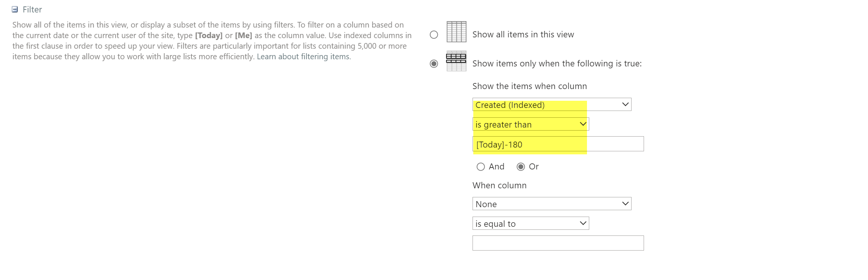The height and width of the screenshot is (280, 868).
Task: Open the None column dropdown
Action: (x=551, y=204)
